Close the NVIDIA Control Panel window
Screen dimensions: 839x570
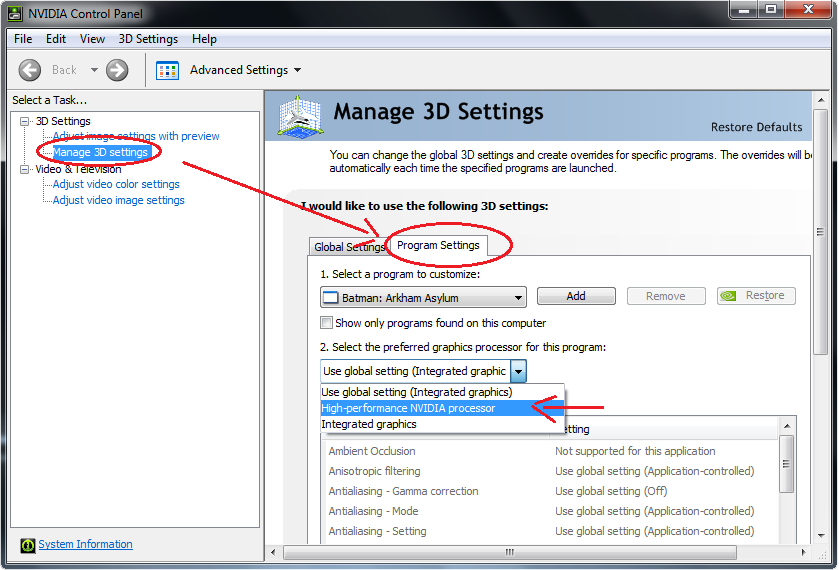coord(809,10)
